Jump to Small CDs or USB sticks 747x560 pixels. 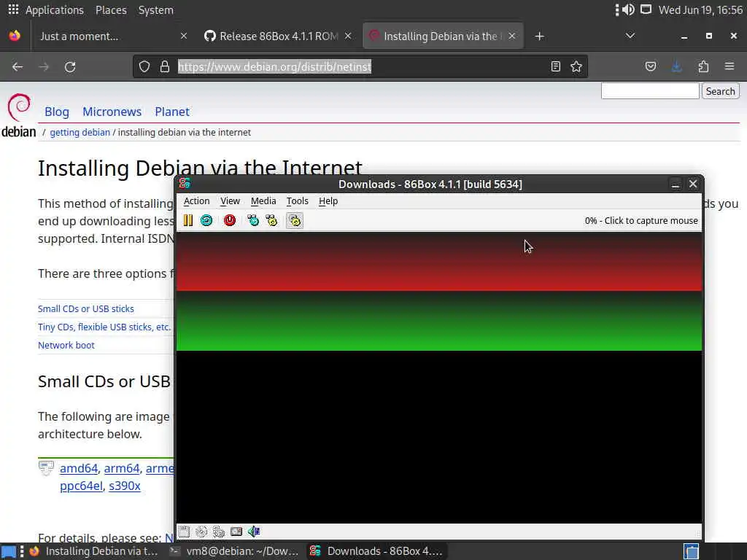click(86, 308)
